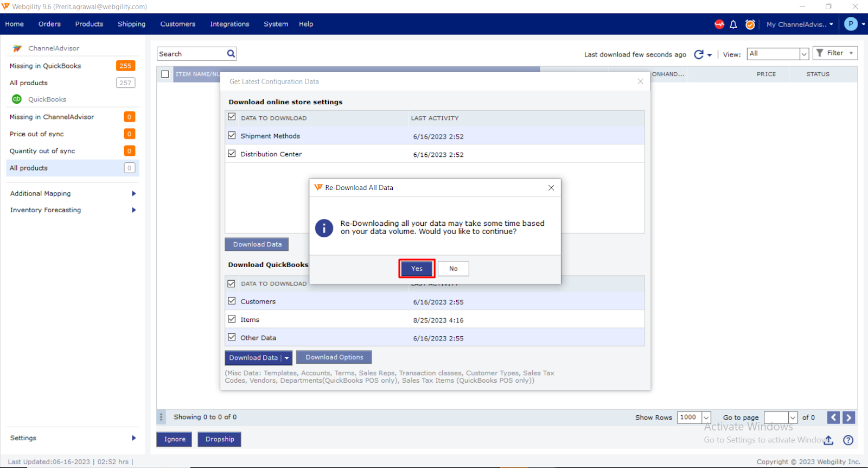Screen dimensions: 868x468
Task: Open the Help menu
Action: [x=306, y=24]
